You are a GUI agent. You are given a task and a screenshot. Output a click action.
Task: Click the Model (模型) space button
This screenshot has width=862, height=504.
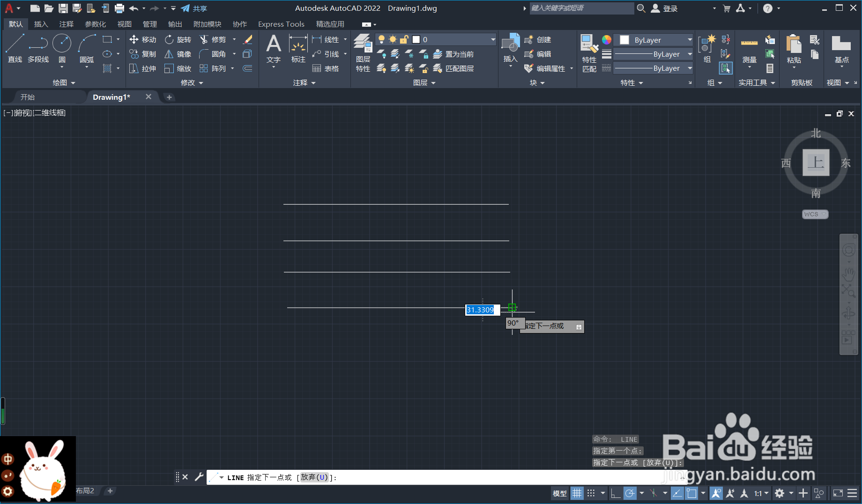tap(560, 493)
